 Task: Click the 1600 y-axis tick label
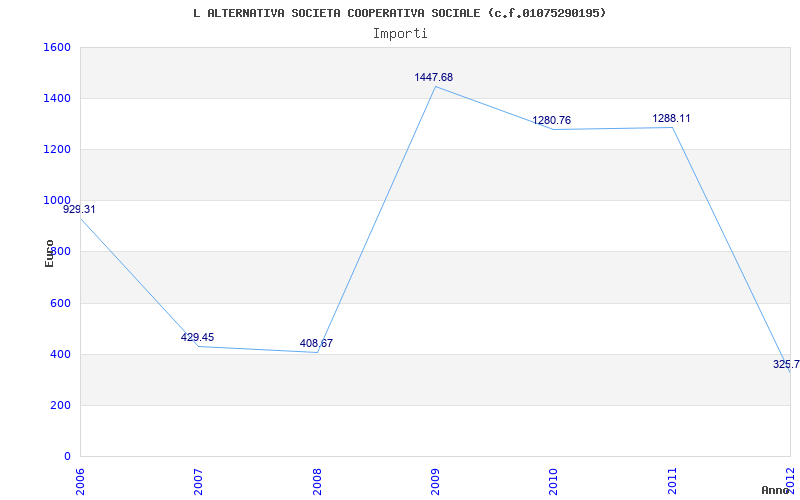(57, 47)
